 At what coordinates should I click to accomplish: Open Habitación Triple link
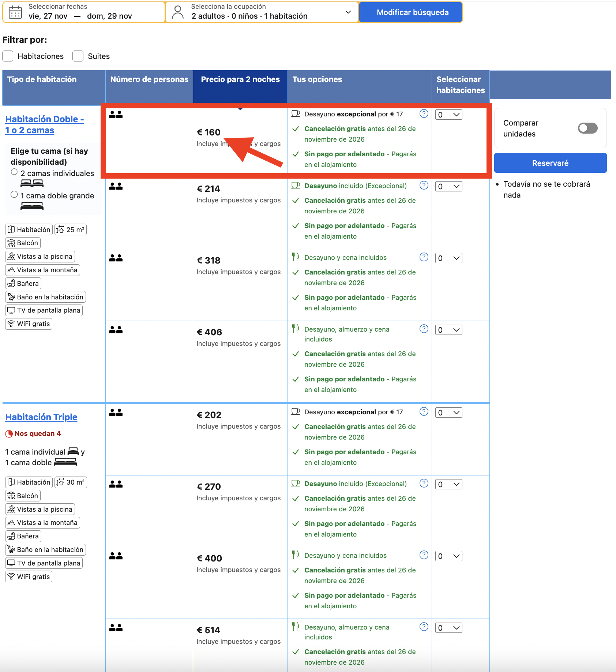[x=41, y=417]
